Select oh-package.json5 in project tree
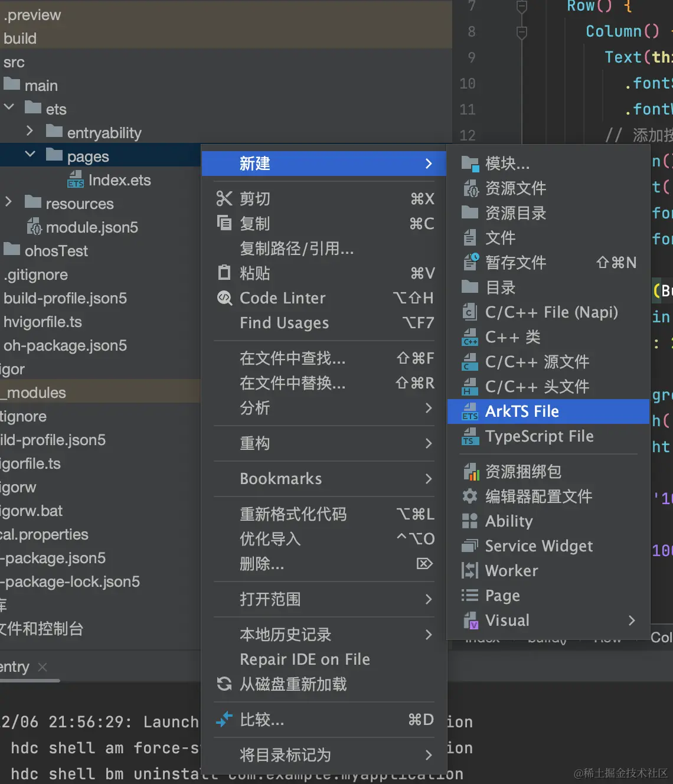Viewport: 673px width, 784px height. [x=65, y=345]
